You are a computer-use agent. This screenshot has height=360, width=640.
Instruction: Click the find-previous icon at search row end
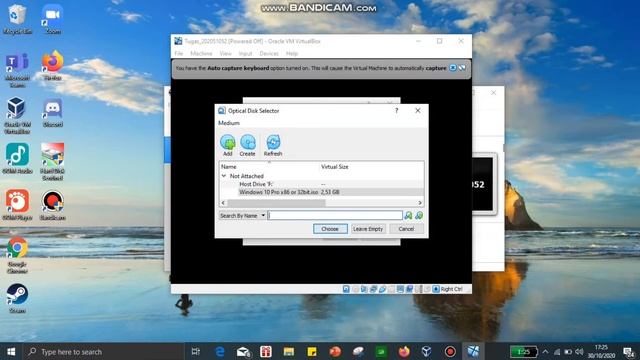pyautogui.click(x=419, y=216)
